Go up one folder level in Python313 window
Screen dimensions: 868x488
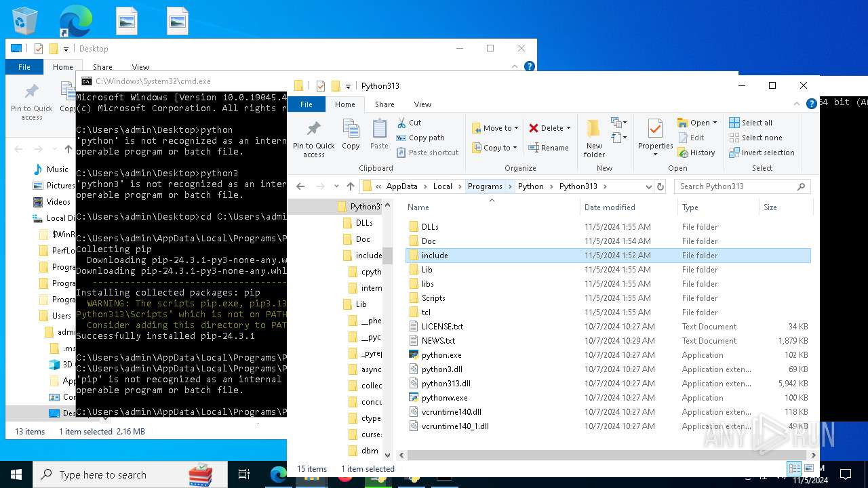[351, 186]
